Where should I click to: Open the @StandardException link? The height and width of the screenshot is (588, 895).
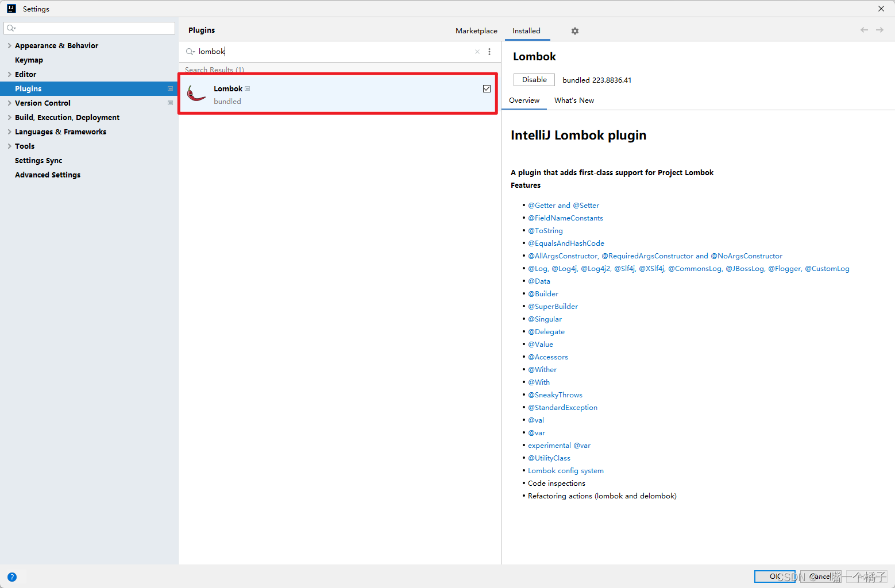coord(562,408)
